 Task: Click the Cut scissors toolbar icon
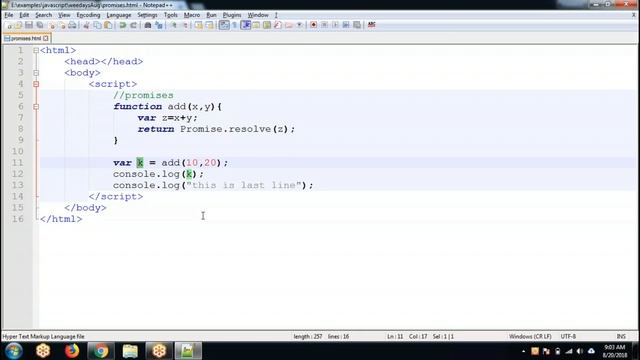point(86,25)
